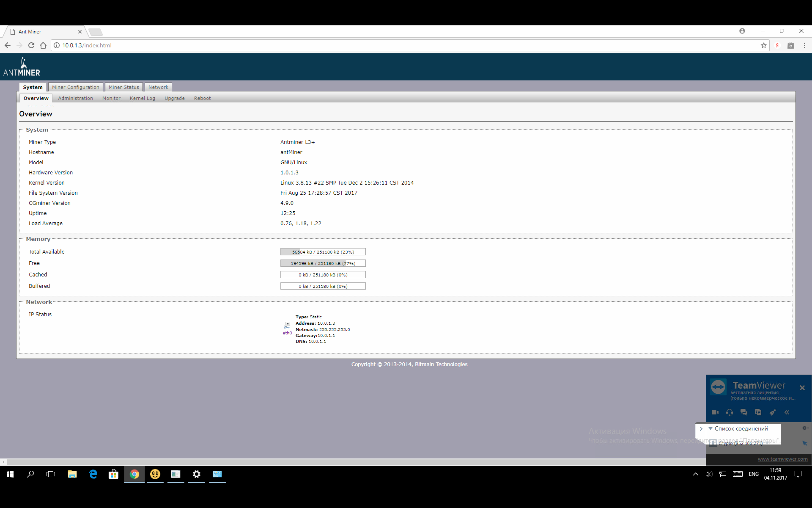Open TeamViewer headset audio icon
The width and height of the screenshot is (812, 508).
(729, 412)
